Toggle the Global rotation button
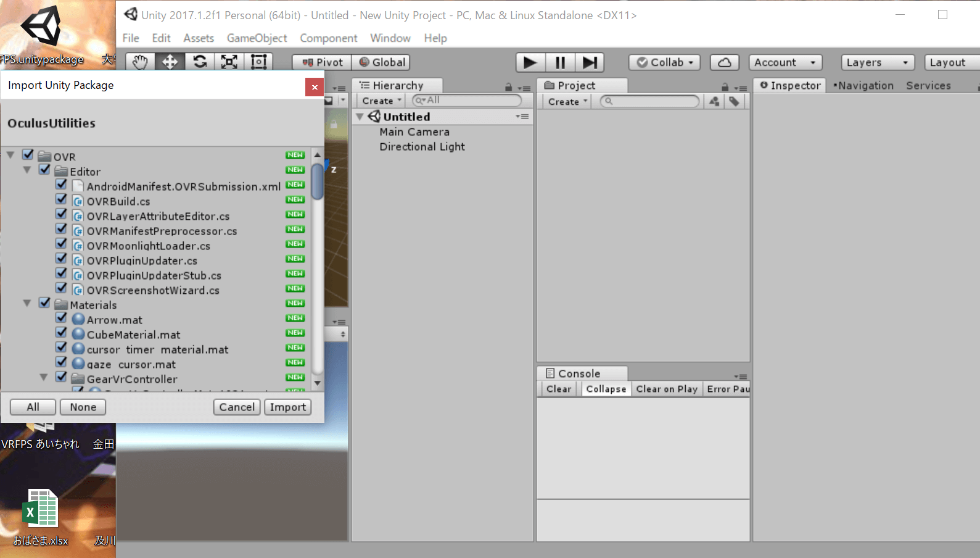 381,62
